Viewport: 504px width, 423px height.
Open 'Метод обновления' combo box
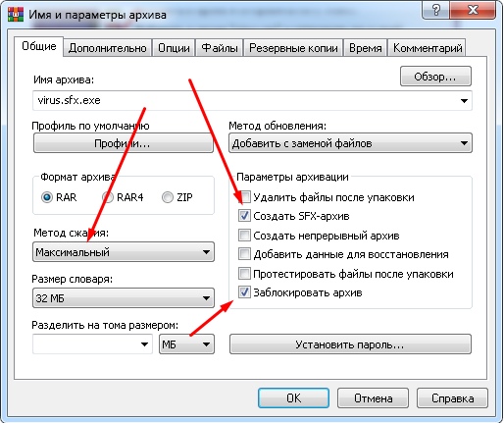pyautogui.click(x=350, y=143)
